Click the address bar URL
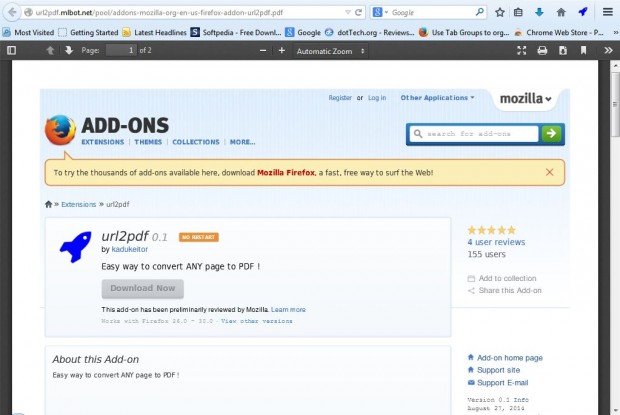 [x=159, y=13]
